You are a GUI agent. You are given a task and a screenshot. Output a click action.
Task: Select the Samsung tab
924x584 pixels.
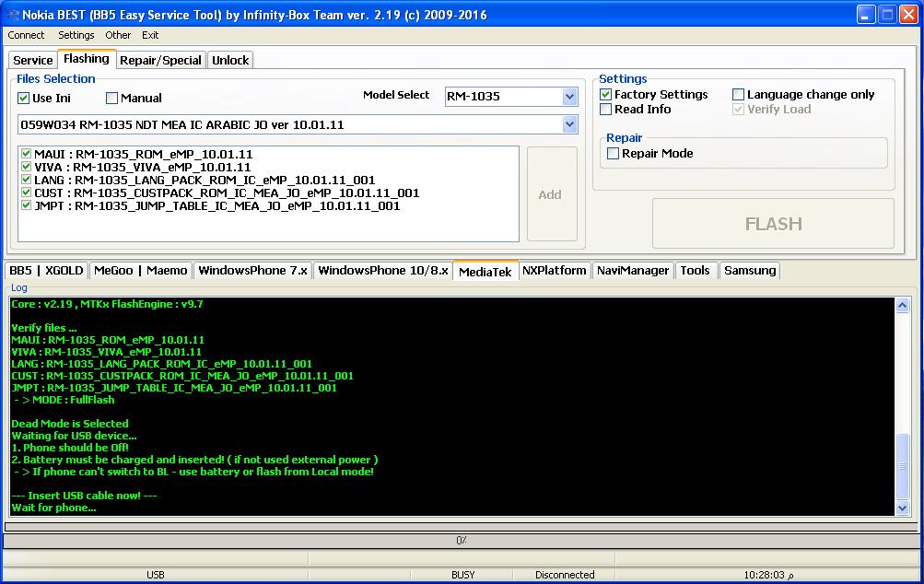tap(750, 271)
